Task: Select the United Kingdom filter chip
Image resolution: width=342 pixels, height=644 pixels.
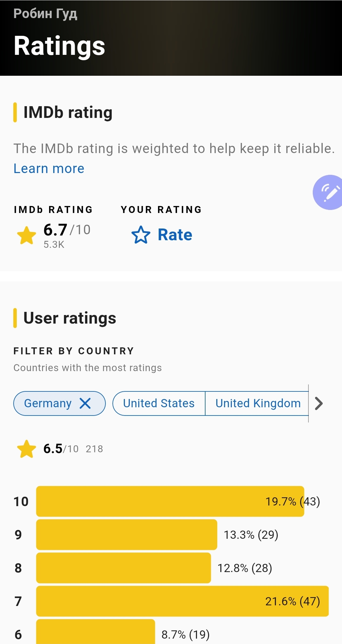Action: [x=258, y=403]
